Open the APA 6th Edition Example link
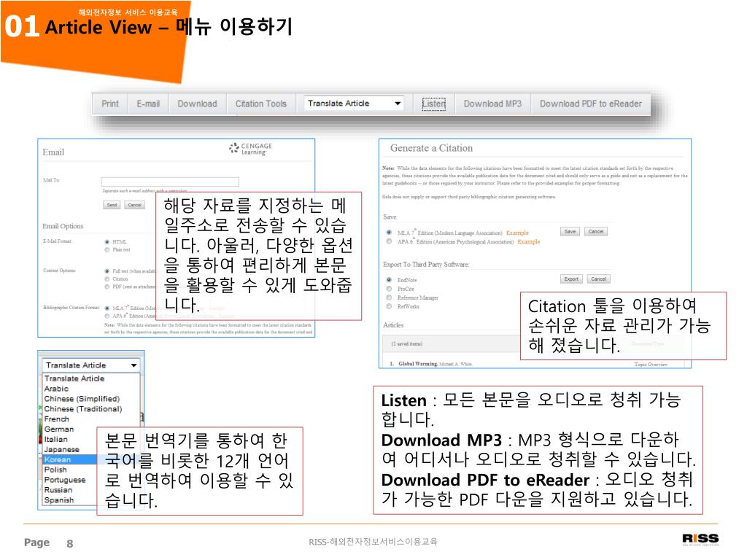Viewport: 747px width, 560px height. click(529, 242)
